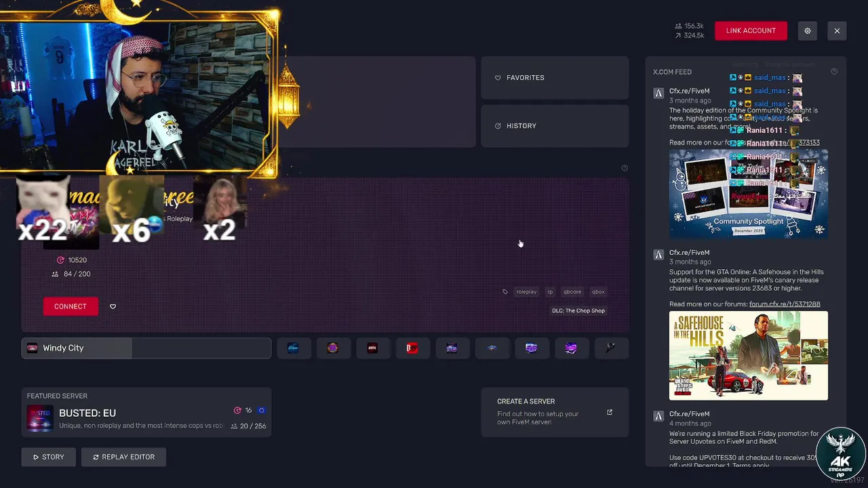
Task: Click the players icon beside 20 / 256
Action: point(234,426)
